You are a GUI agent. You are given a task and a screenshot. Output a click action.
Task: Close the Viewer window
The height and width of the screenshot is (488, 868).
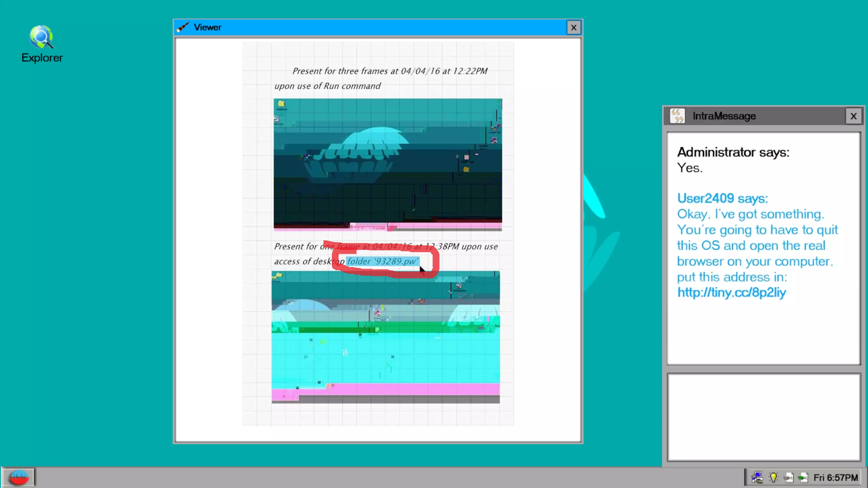tap(573, 28)
